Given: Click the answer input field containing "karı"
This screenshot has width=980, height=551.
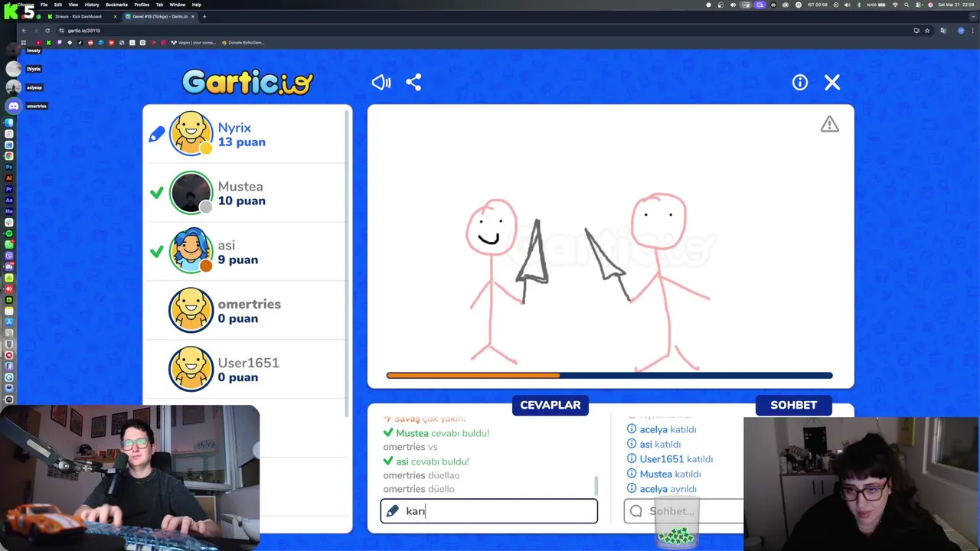Looking at the screenshot, I should pos(488,511).
